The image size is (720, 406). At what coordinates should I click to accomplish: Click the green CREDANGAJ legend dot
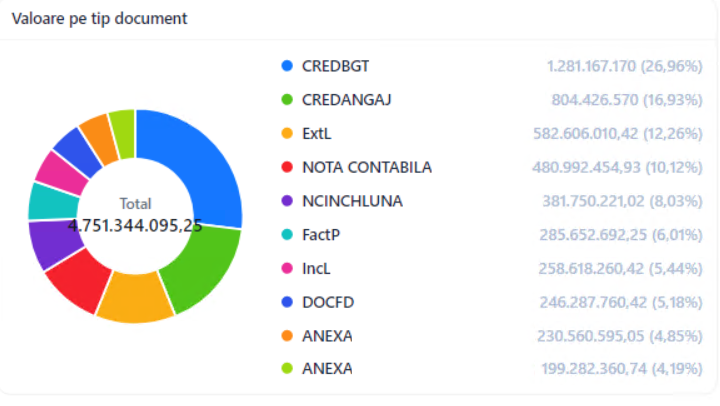tap(287, 100)
